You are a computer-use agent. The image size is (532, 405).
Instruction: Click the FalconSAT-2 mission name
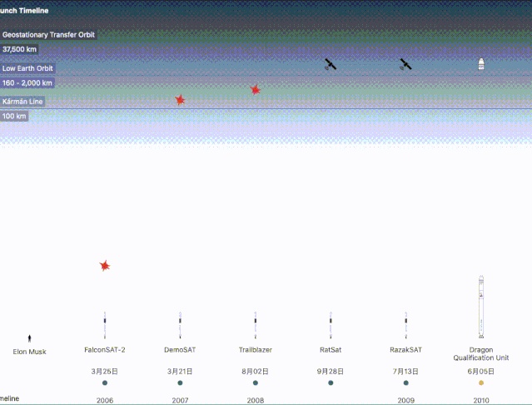[x=105, y=350]
